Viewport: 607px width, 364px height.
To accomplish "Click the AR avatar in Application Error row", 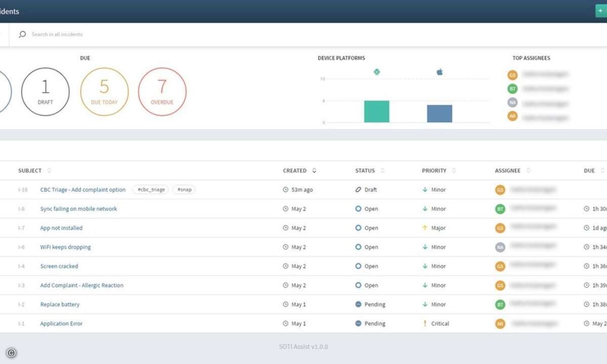I will [x=500, y=324].
